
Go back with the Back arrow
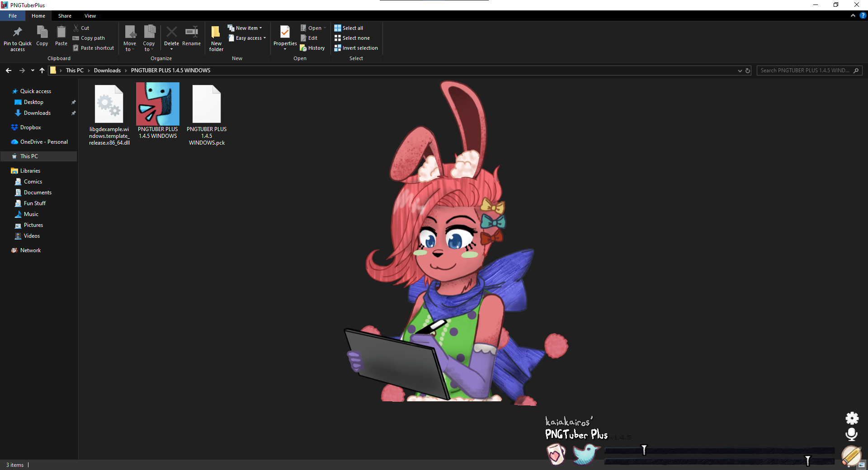9,70
